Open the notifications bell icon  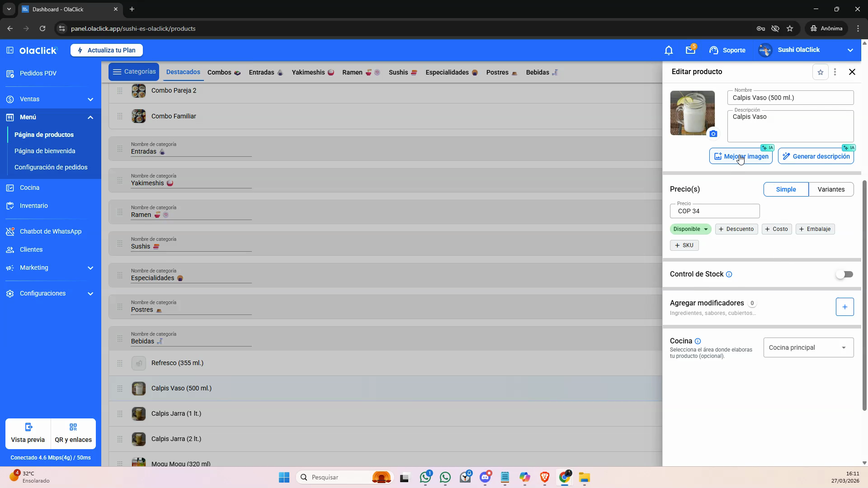(669, 50)
